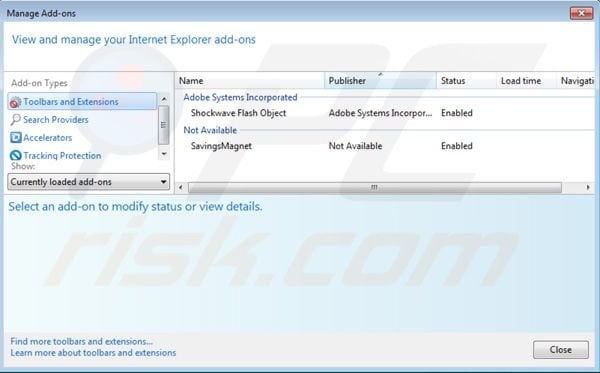Open the Currently loaded add-ons dropdown
Screen dimensions: 600x373
[x=88, y=182]
